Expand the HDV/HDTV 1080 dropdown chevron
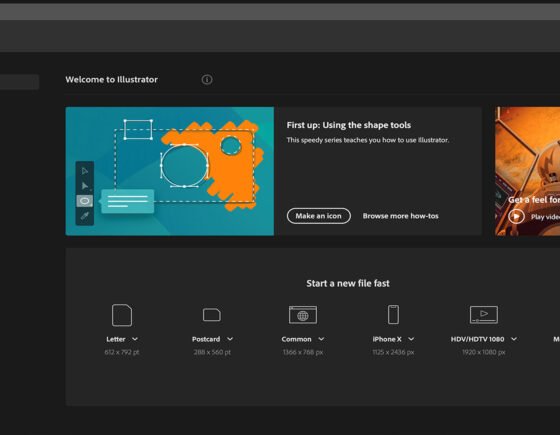The height and width of the screenshot is (435, 560). click(514, 339)
